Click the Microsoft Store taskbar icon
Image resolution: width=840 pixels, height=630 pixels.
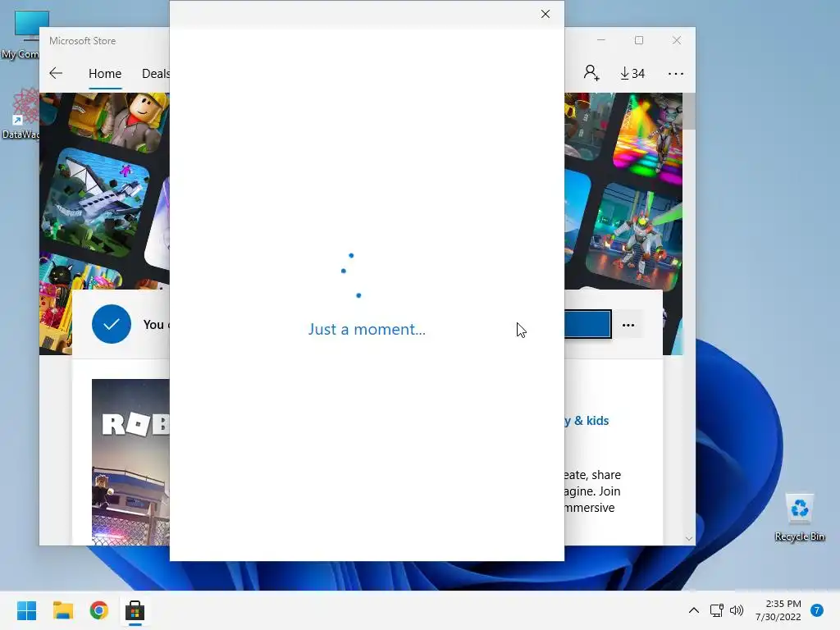(135, 610)
